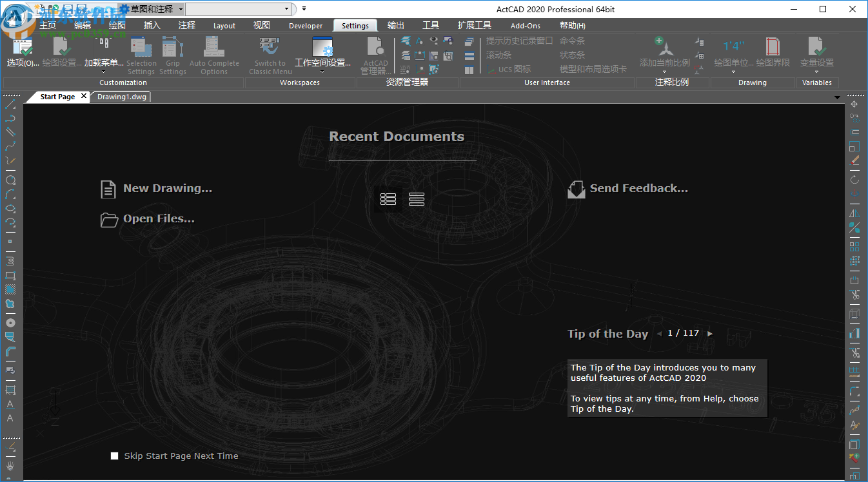Image resolution: width=868 pixels, height=482 pixels.
Task: Close the Start Page tab
Action: click(84, 97)
